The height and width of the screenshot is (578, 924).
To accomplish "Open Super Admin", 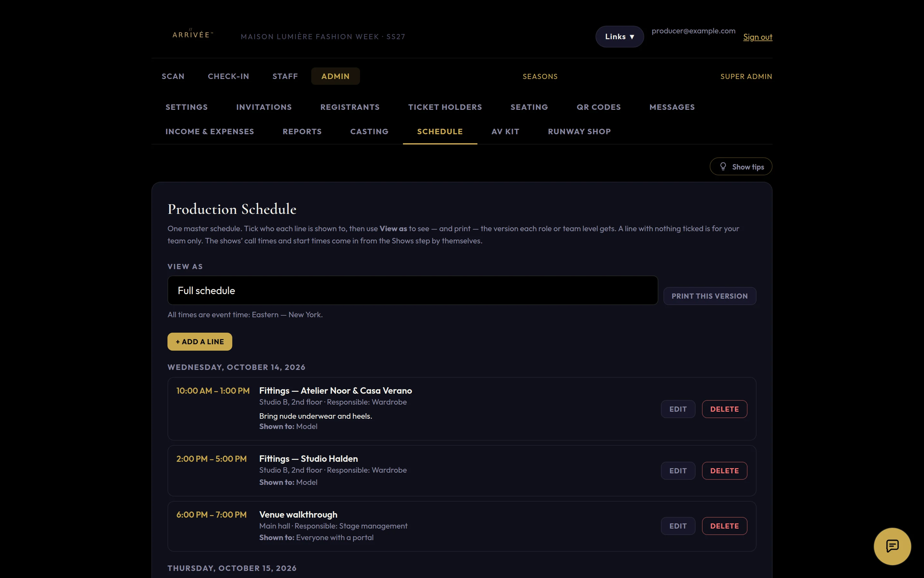I will (746, 76).
